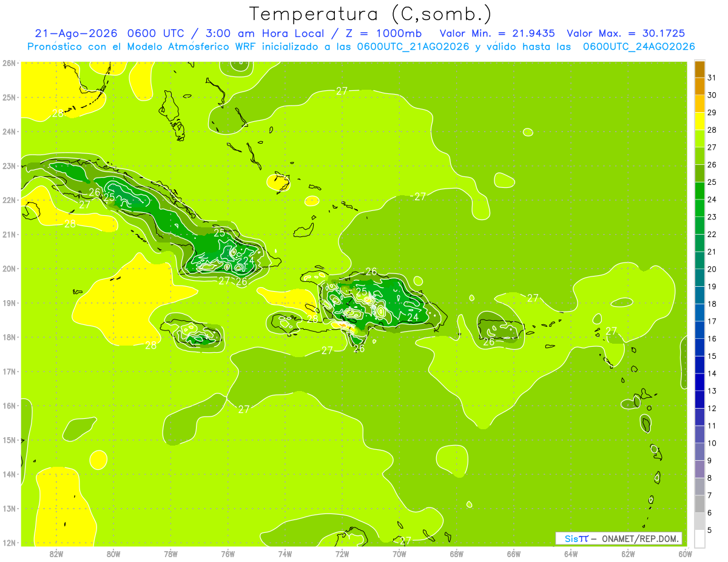
Task: Click the 22N latitude axis label
Action: (x=8, y=200)
